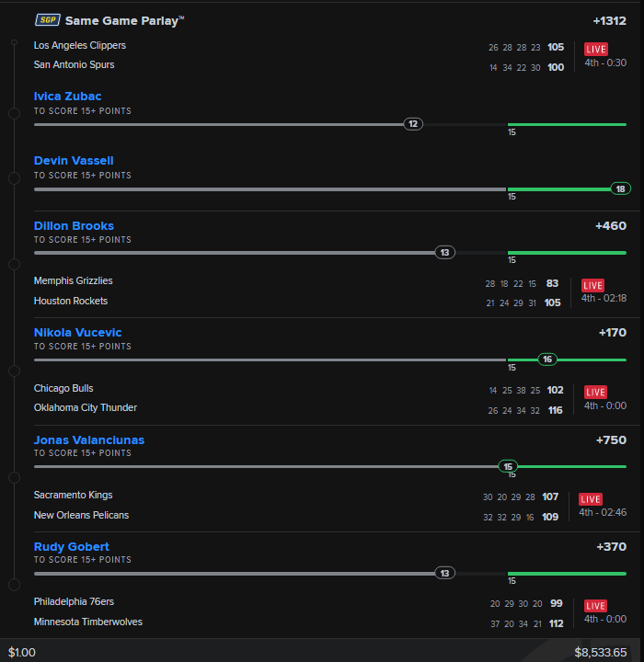Click the Pelicans total score 109
This screenshot has height=662, width=644.
click(x=550, y=517)
